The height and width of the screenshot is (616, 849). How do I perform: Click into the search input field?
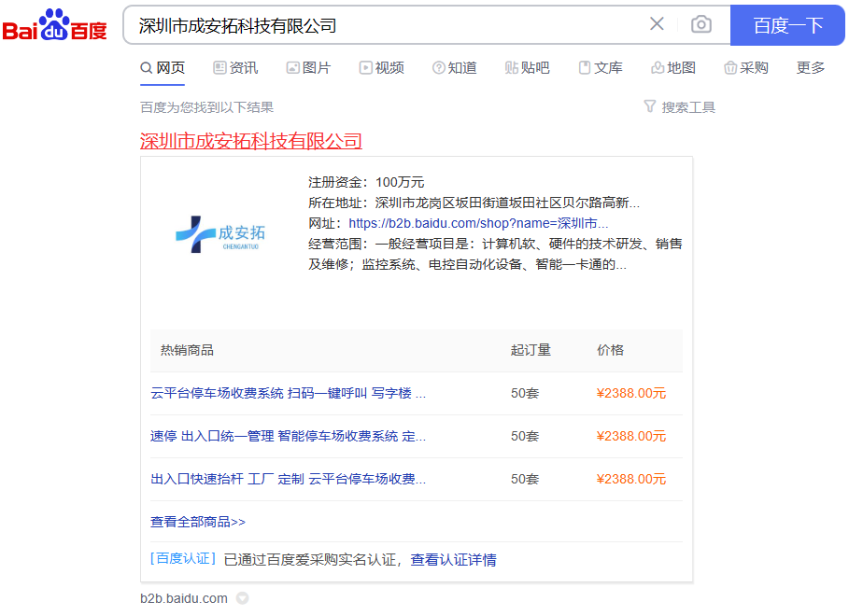pyautogui.click(x=383, y=25)
